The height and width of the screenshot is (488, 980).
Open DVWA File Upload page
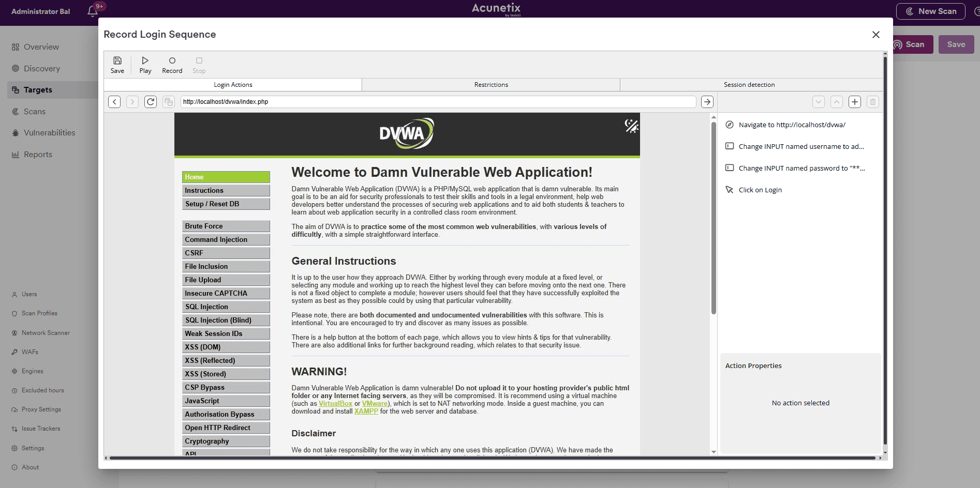(226, 280)
